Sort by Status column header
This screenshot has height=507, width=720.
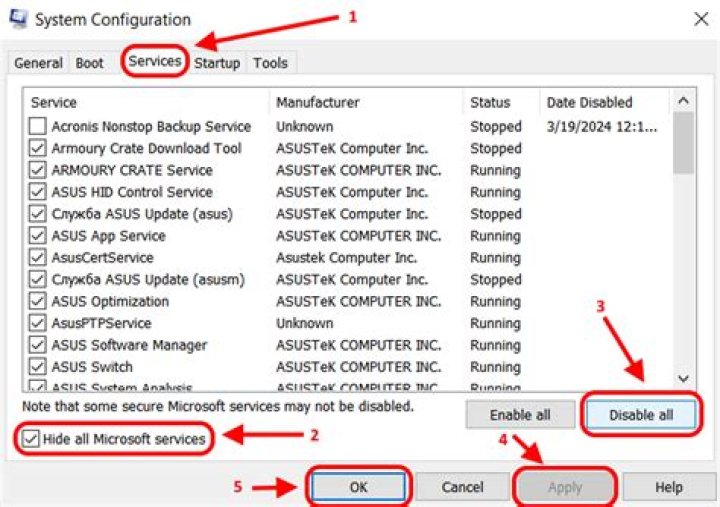point(501,102)
